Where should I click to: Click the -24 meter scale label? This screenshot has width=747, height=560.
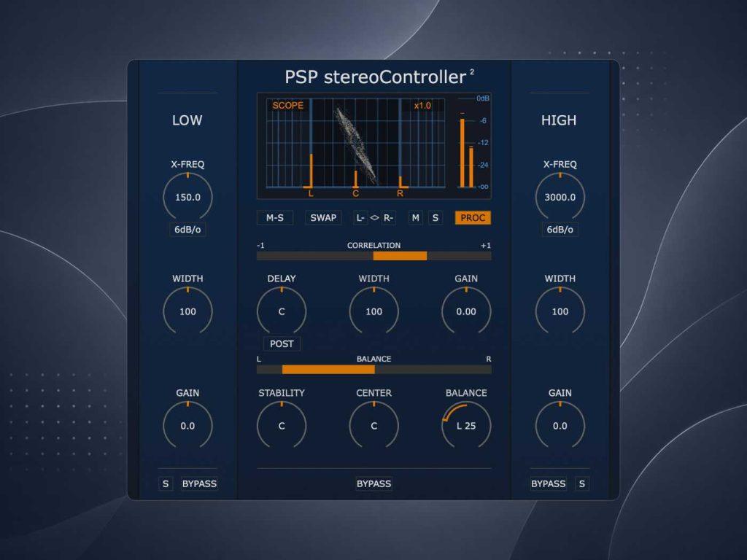tap(483, 165)
